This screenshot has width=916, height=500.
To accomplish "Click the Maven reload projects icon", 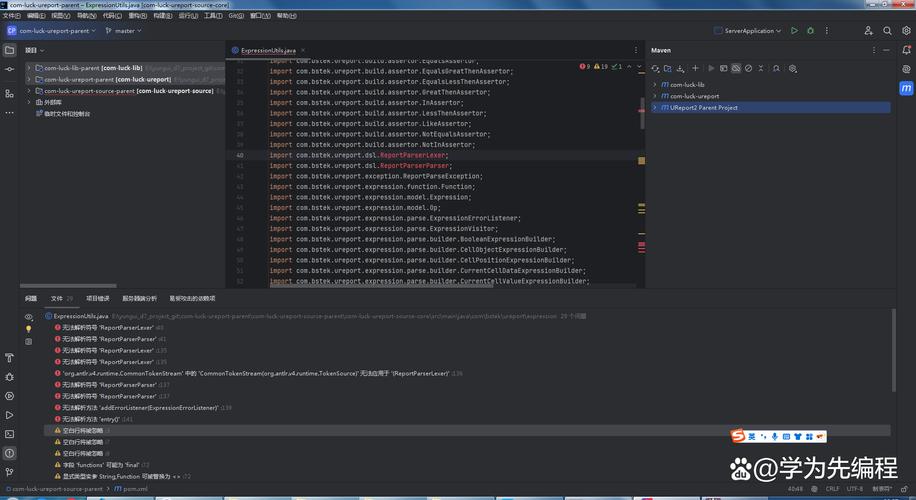I will (655, 69).
